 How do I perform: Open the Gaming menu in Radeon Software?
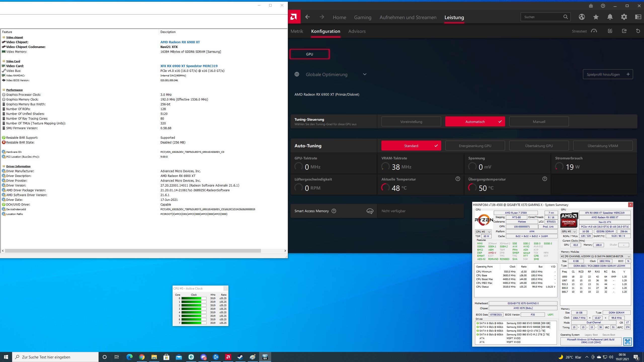pos(363,17)
